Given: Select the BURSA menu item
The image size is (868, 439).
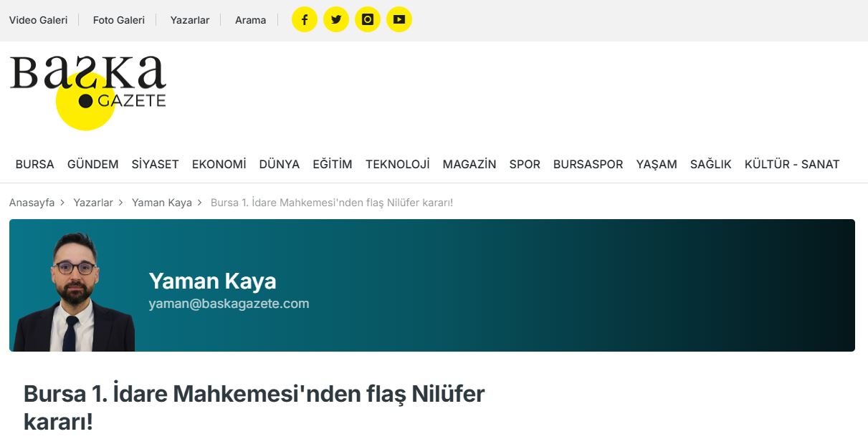Looking at the screenshot, I should pyautogui.click(x=34, y=164).
